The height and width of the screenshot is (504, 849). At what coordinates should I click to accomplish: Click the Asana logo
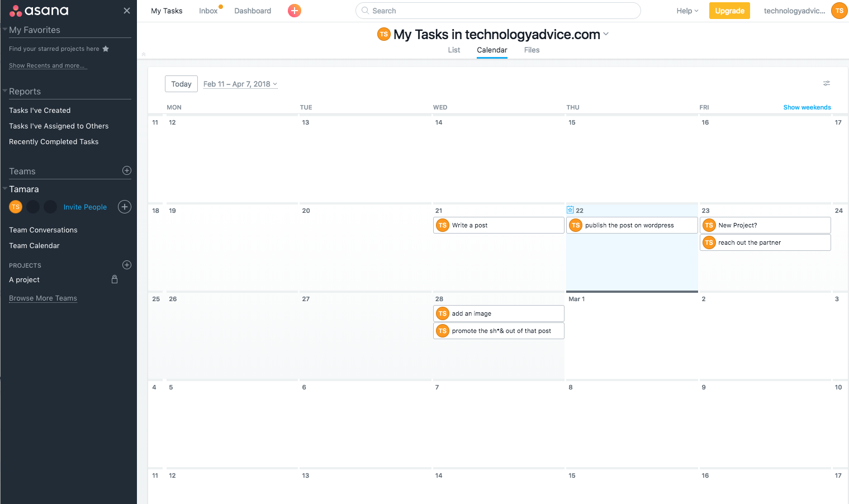39,11
